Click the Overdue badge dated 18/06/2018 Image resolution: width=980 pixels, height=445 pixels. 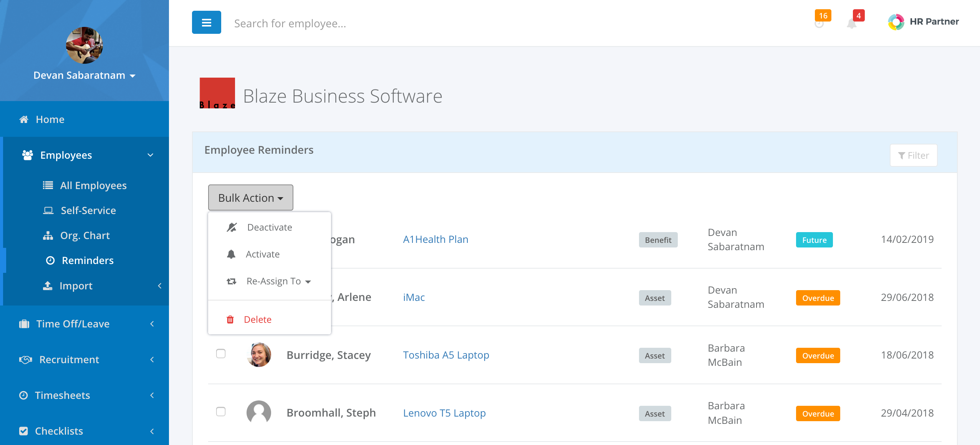coord(818,355)
